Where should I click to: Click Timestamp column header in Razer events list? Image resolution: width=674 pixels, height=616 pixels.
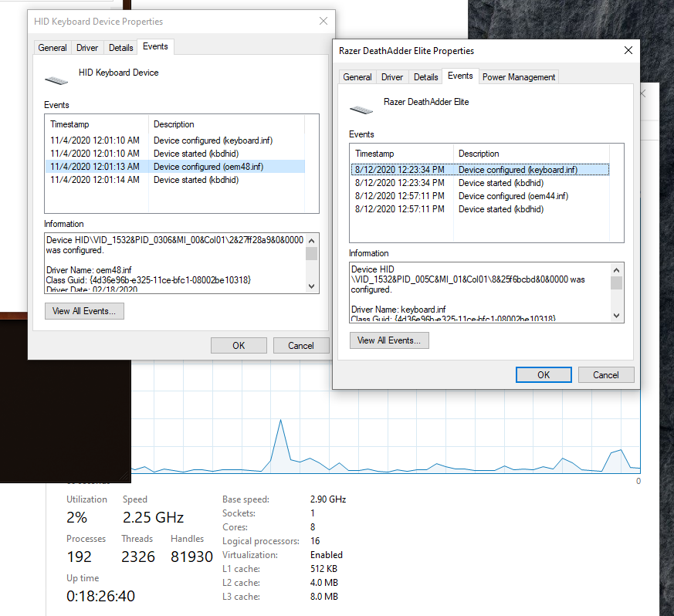point(402,154)
